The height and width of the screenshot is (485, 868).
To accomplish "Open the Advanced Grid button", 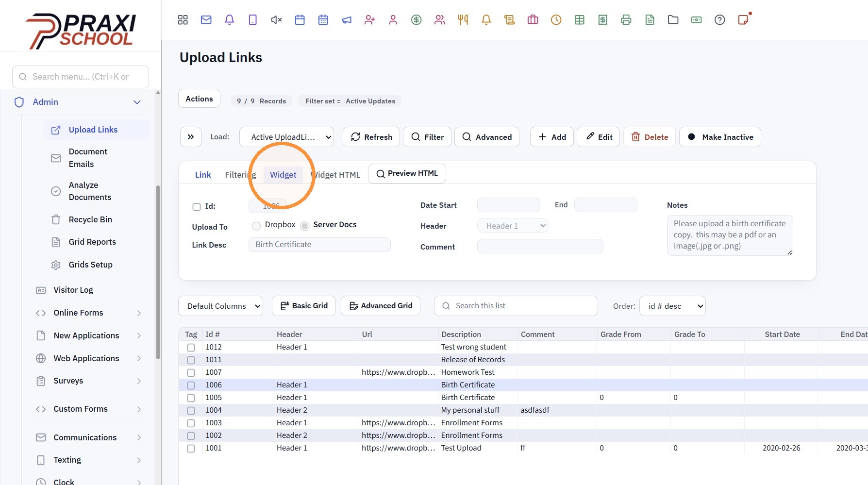I will click(x=381, y=306).
